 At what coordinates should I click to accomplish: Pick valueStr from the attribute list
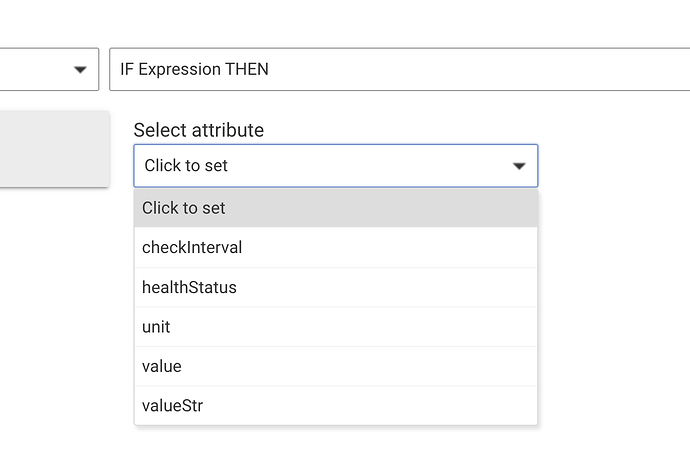tap(336, 405)
